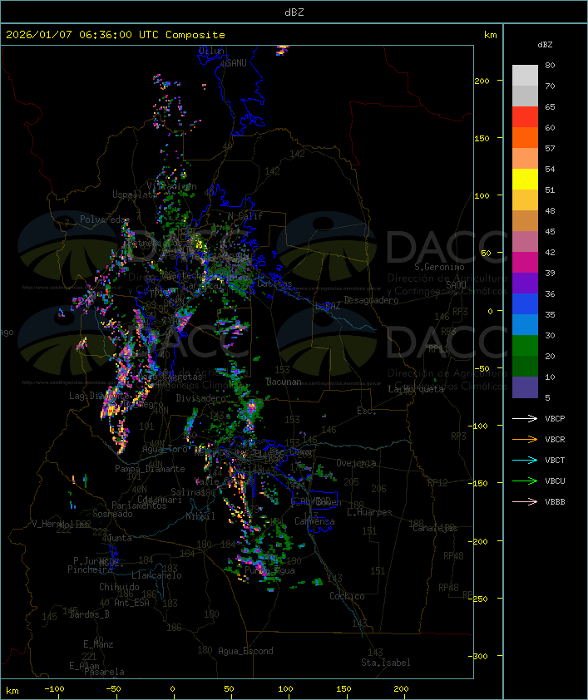Click the dBZ heading above the legend
This screenshot has height=700, width=588.
[545, 45]
